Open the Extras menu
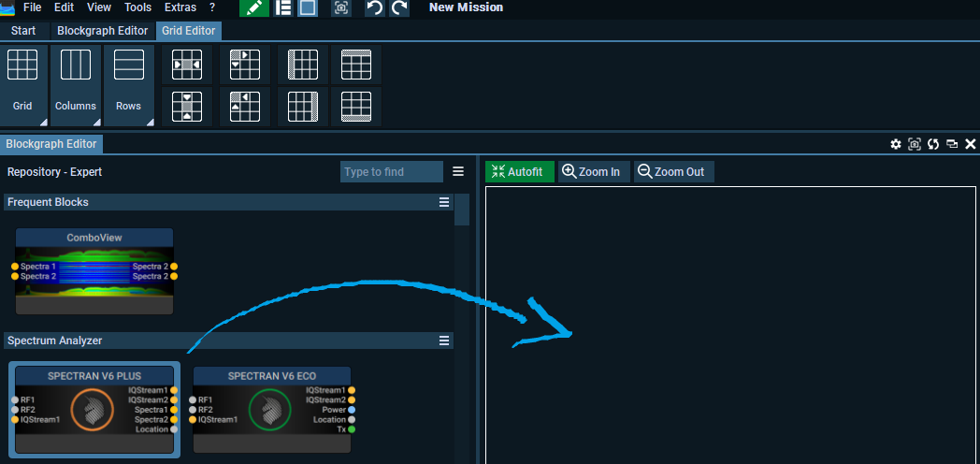 180,7
